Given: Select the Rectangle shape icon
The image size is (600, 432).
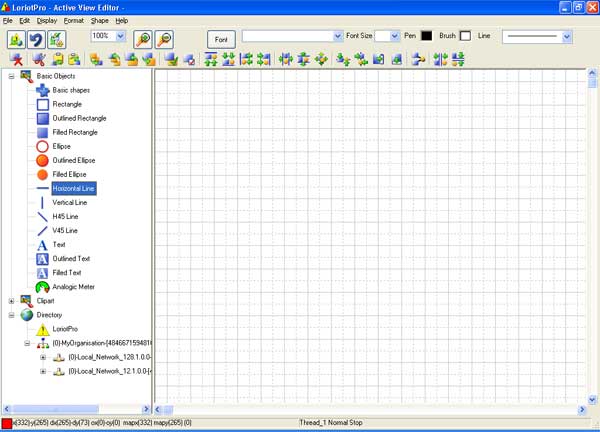Looking at the screenshot, I should coord(43,104).
